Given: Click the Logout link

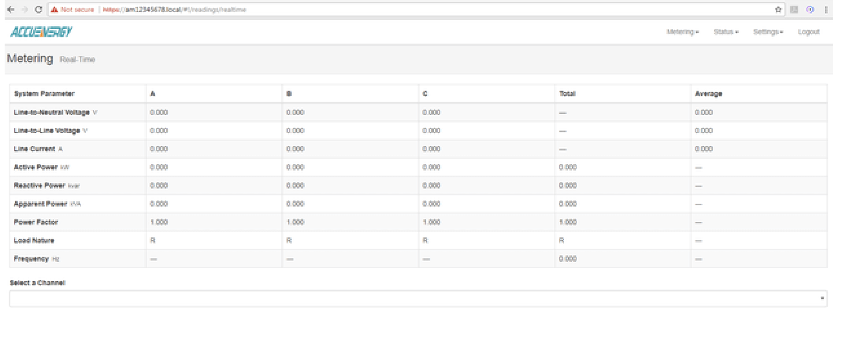Looking at the screenshot, I should tap(808, 32).
